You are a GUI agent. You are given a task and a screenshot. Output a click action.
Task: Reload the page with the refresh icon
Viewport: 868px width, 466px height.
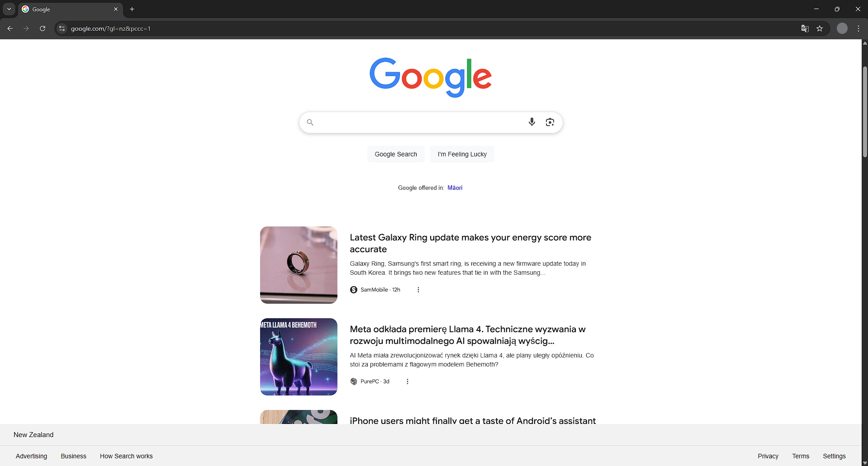click(x=43, y=28)
